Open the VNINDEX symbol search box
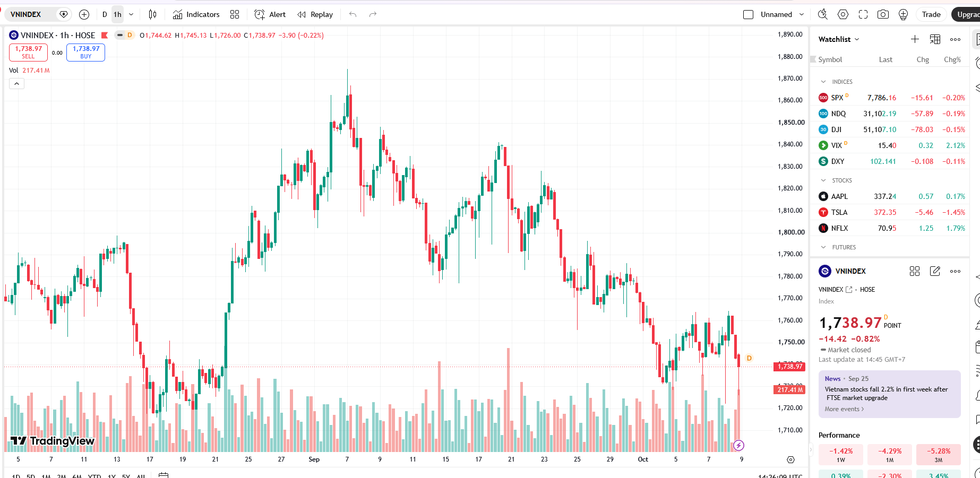The image size is (980, 478). click(38, 14)
